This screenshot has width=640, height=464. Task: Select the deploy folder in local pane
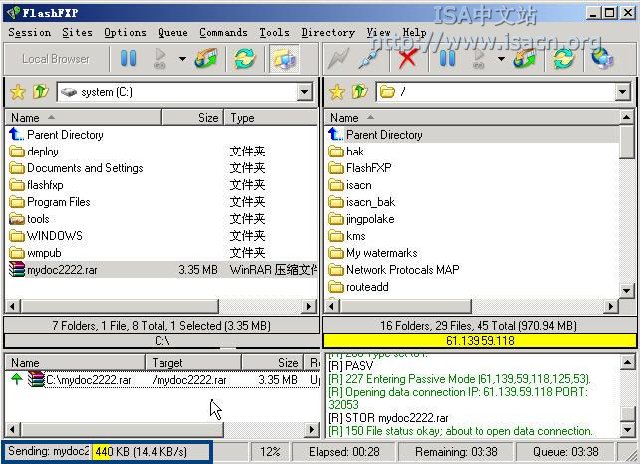coord(34,151)
